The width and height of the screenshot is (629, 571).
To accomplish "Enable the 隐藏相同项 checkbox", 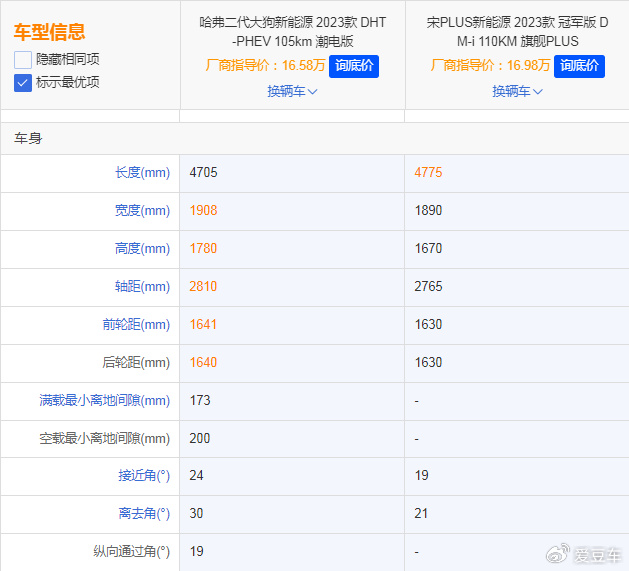I will point(22,60).
